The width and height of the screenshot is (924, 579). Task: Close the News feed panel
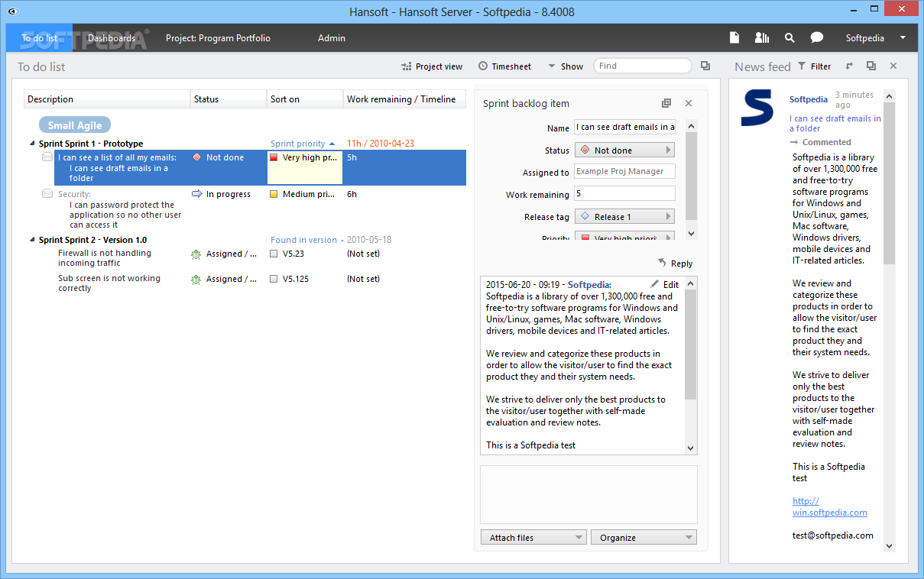click(893, 66)
